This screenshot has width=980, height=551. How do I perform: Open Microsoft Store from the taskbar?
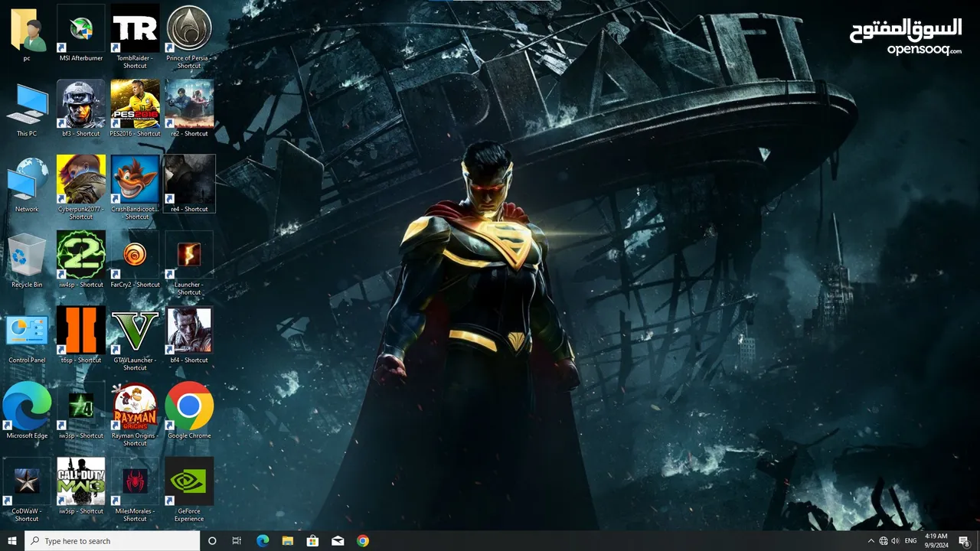pyautogui.click(x=312, y=541)
